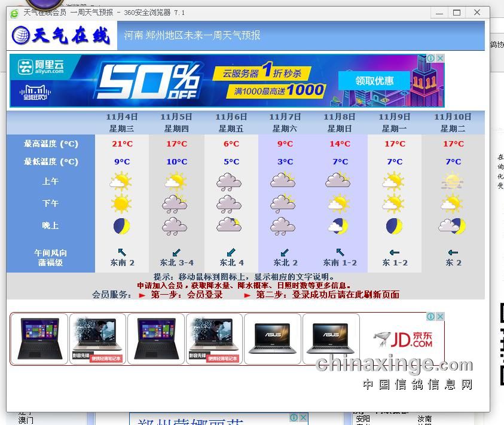Click the 东北 3-4 wind text
The height and width of the screenshot is (425, 504).
click(x=177, y=262)
